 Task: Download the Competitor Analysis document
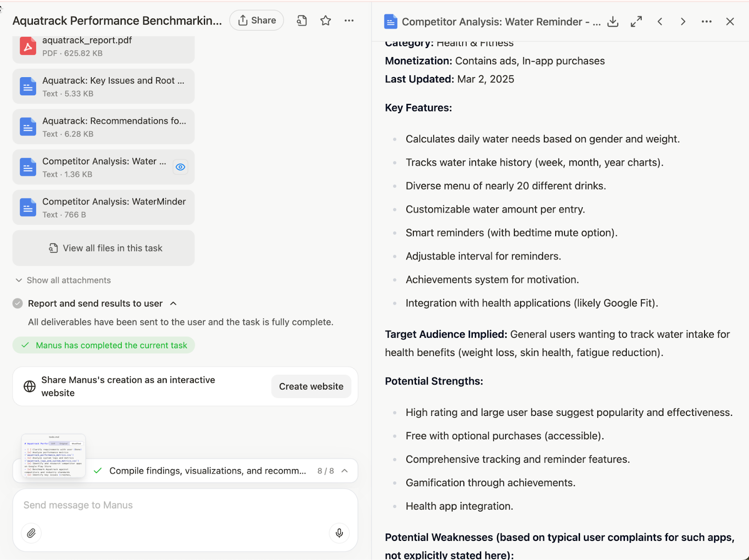click(x=613, y=22)
